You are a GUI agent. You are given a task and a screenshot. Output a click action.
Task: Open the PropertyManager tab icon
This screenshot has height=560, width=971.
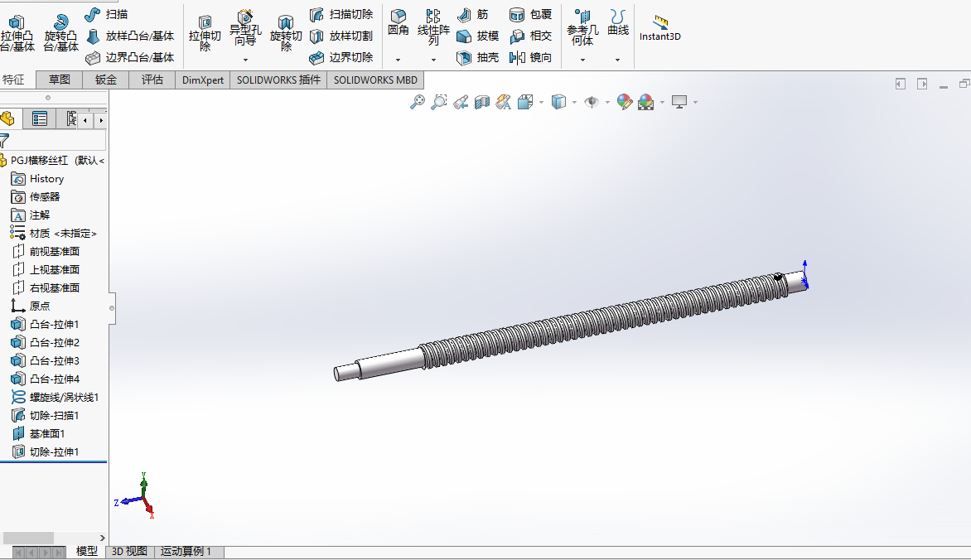pos(39,118)
